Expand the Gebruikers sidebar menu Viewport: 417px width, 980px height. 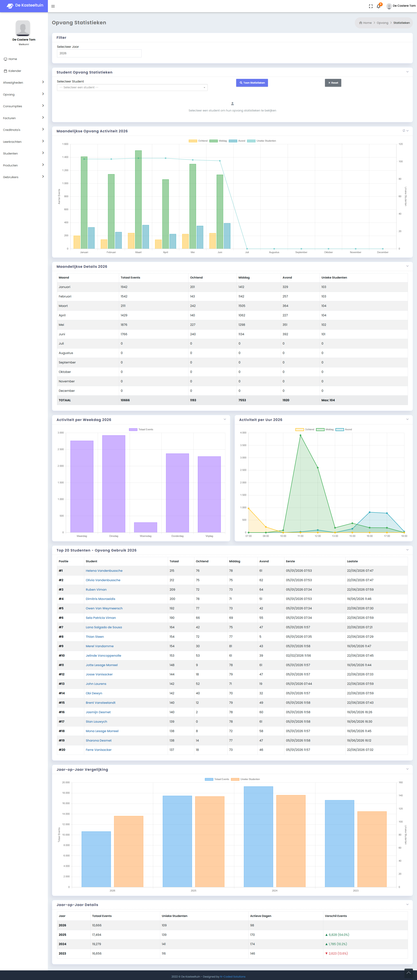click(x=24, y=177)
